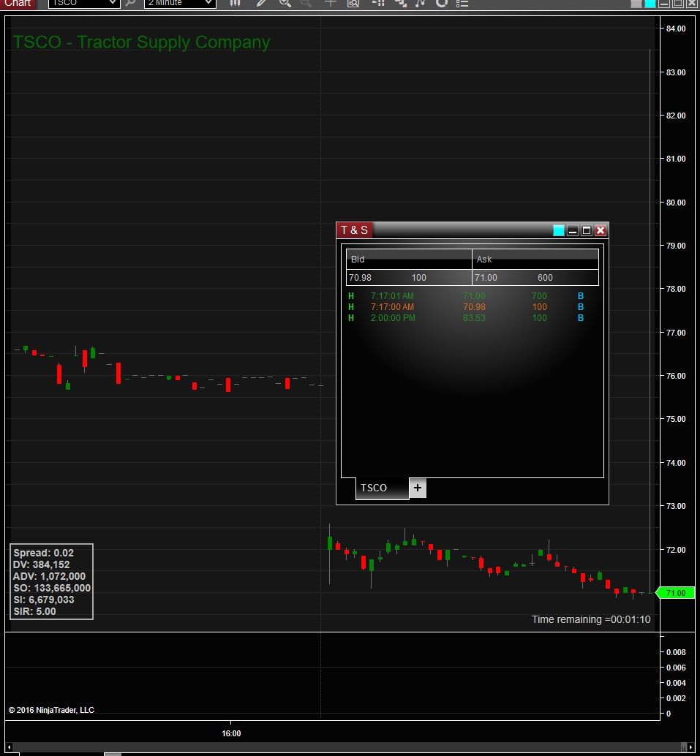
Task: Click the TSCO - Tractor Supply Company chart title
Action: pyautogui.click(x=141, y=42)
